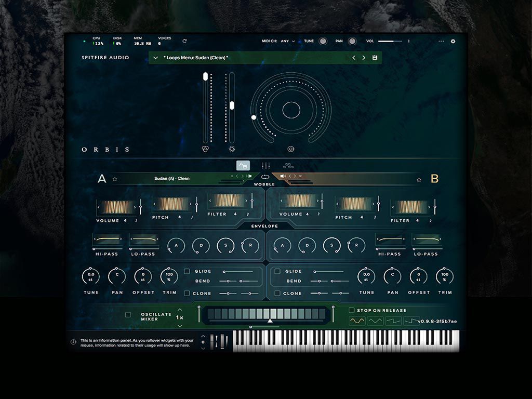Tick the Stop On Release checkbox
The image size is (532, 399).
click(352, 310)
